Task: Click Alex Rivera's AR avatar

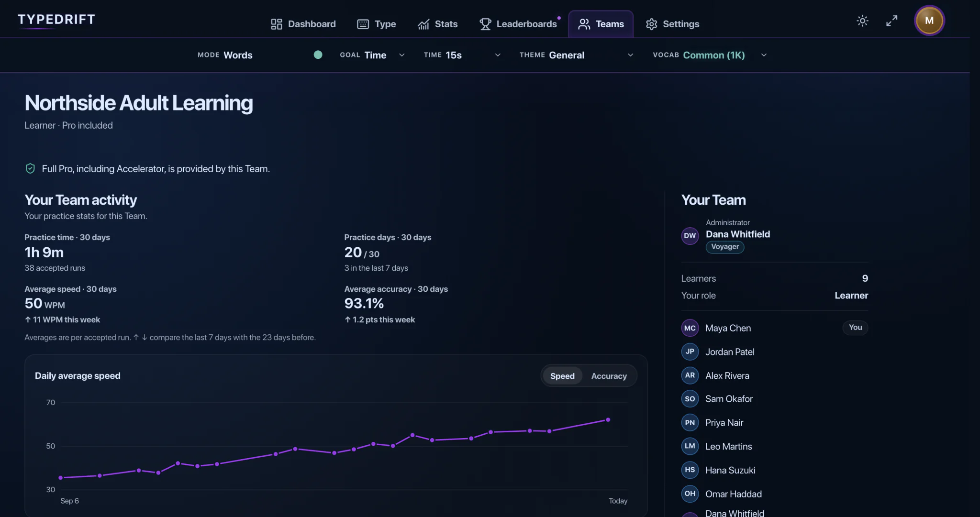Action: (690, 375)
